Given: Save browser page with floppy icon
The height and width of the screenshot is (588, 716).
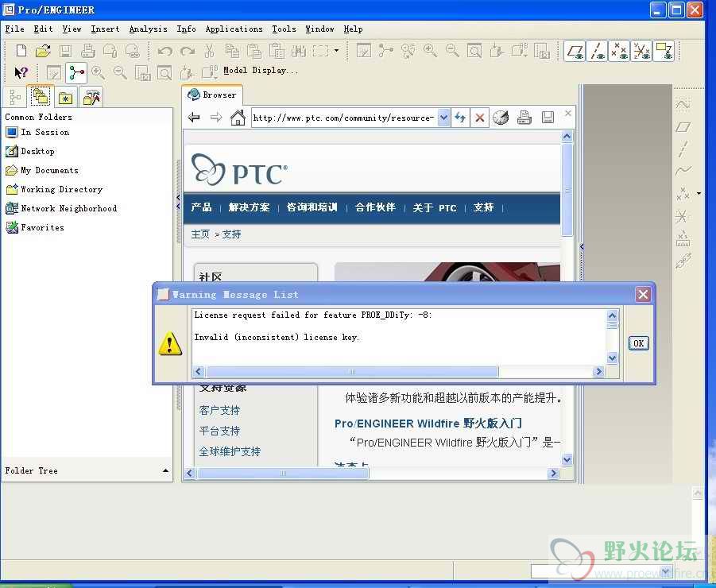Looking at the screenshot, I should 548,118.
